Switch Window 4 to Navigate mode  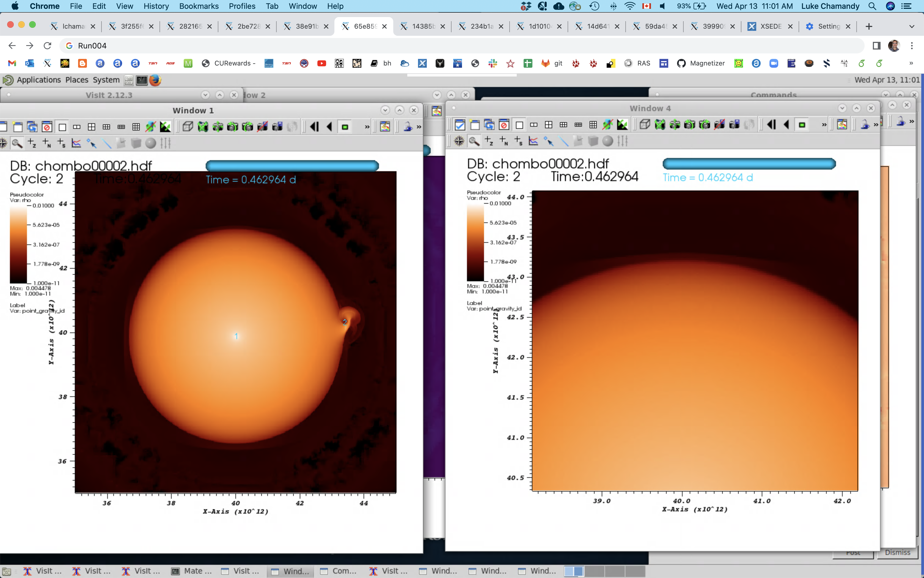pyautogui.click(x=459, y=141)
